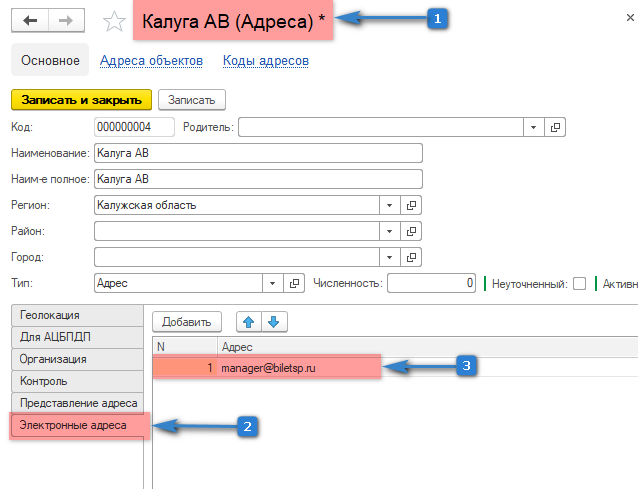Open the Геолокация side tab

pos(76,315)
